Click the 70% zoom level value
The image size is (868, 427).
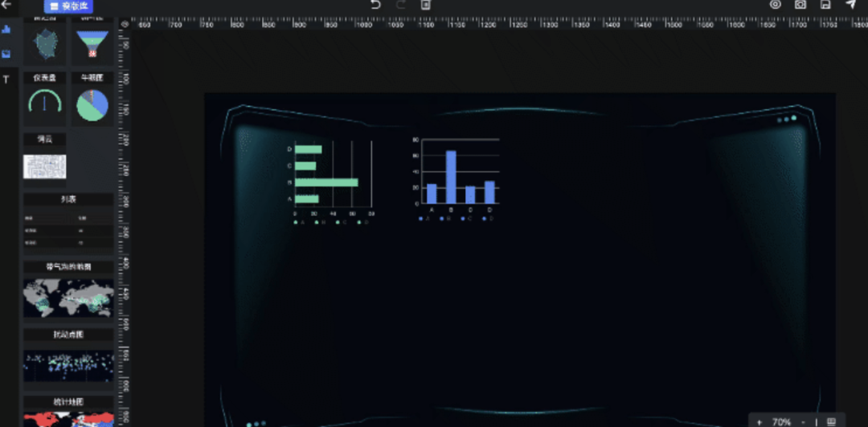tap(781, 422)
